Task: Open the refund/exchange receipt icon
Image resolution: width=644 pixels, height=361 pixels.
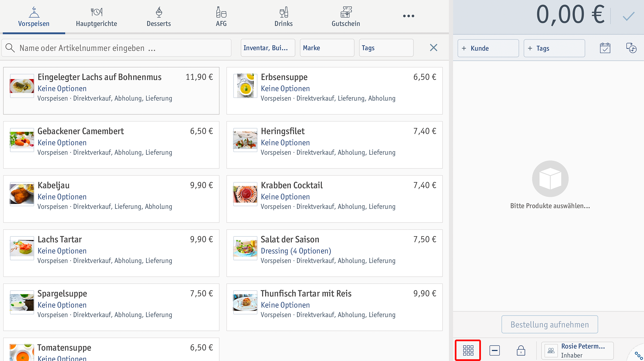Action: (x=631, y=48)
